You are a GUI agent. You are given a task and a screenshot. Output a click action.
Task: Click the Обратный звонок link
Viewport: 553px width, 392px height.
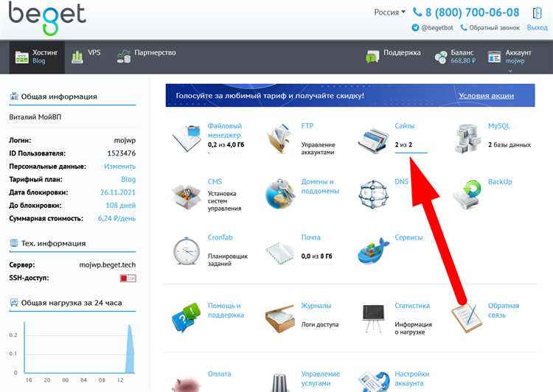(490, 27)
